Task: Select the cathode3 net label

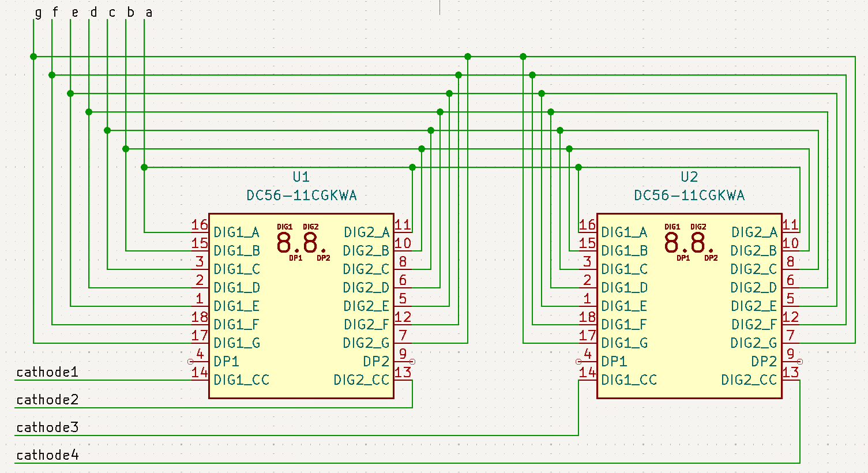Action: pyautogui.click(x=47, y=427)
